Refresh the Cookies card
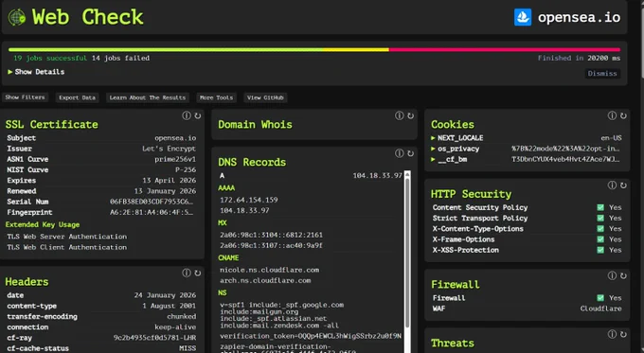 pyautogui.click(x=623, y=116)
